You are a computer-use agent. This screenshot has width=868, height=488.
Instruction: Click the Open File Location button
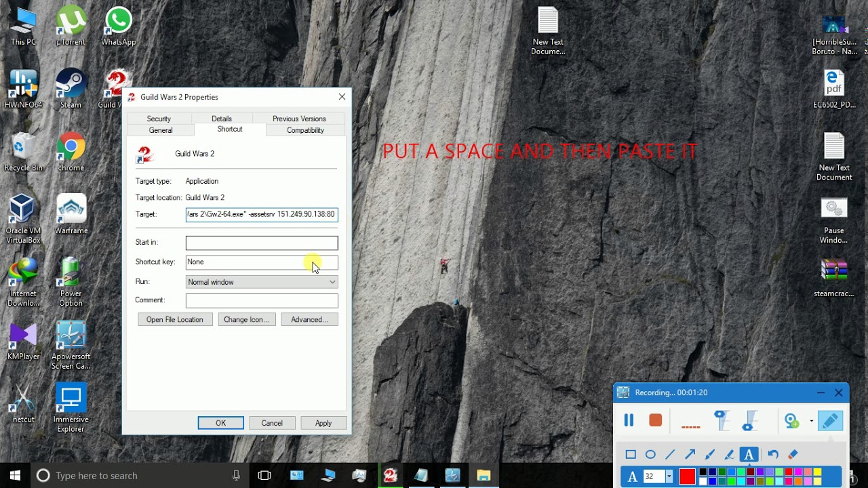point(175,320)
